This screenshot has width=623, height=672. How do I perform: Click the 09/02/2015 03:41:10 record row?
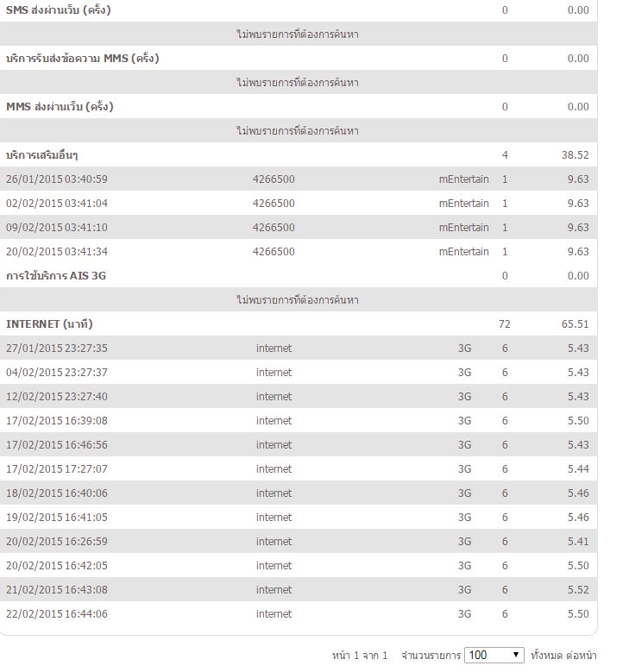click(299, 227)
